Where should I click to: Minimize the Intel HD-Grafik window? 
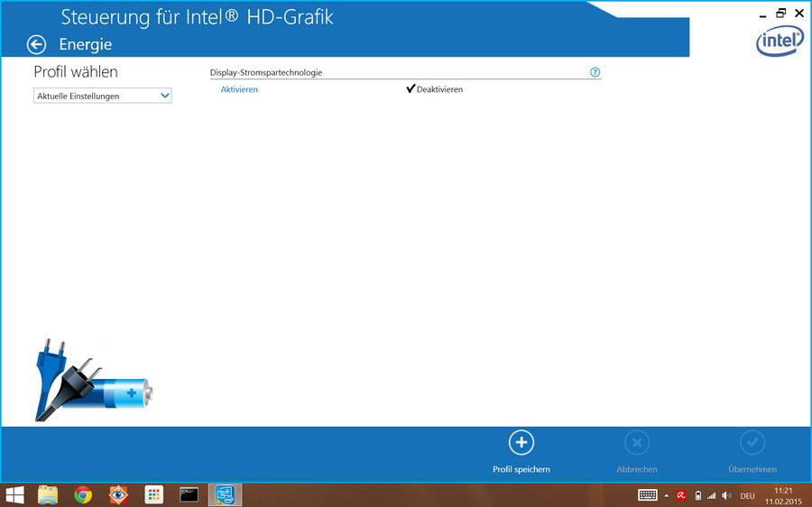pyautogui.click(x=762, y=14)
